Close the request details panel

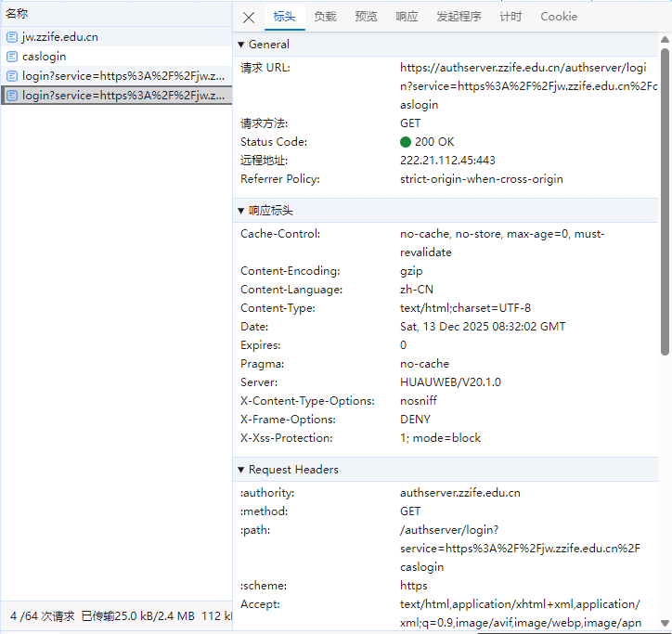249,17
